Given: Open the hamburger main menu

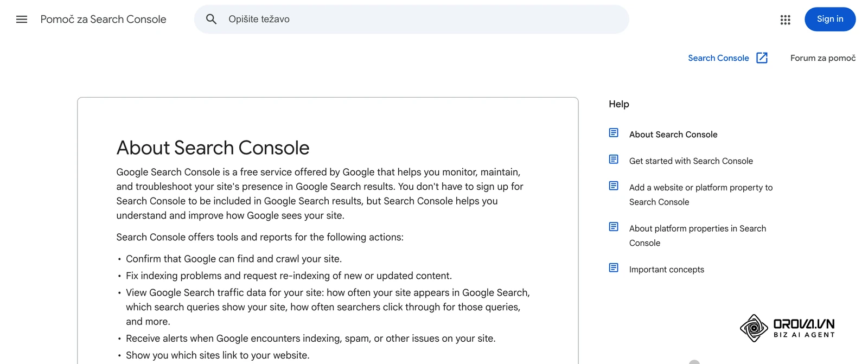Looking at the screenshot, I should [x=22, y=20].
